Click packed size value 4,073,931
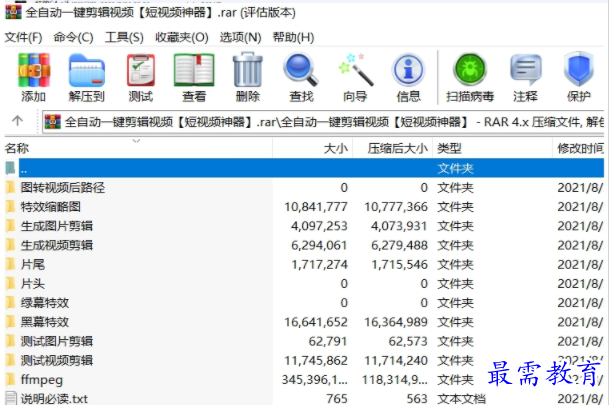Screen dimensions: 609x405 tap(399, 226)
